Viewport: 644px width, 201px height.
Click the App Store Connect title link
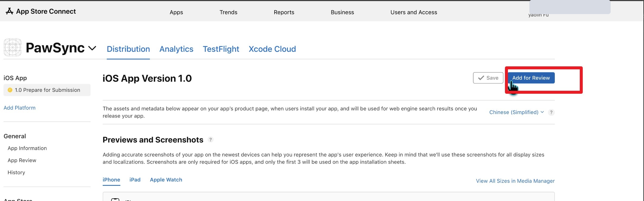(46, 11)
